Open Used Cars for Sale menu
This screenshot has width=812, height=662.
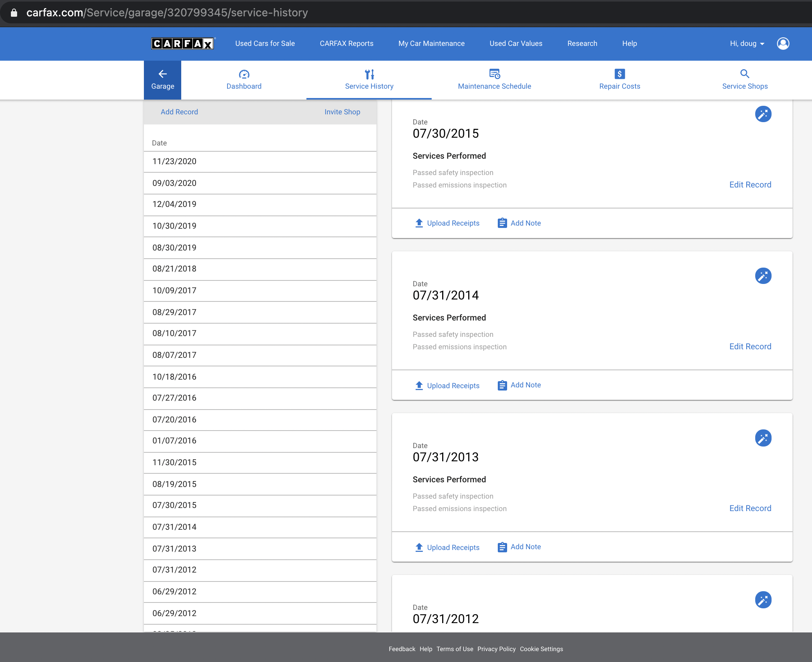coord(265,44)
